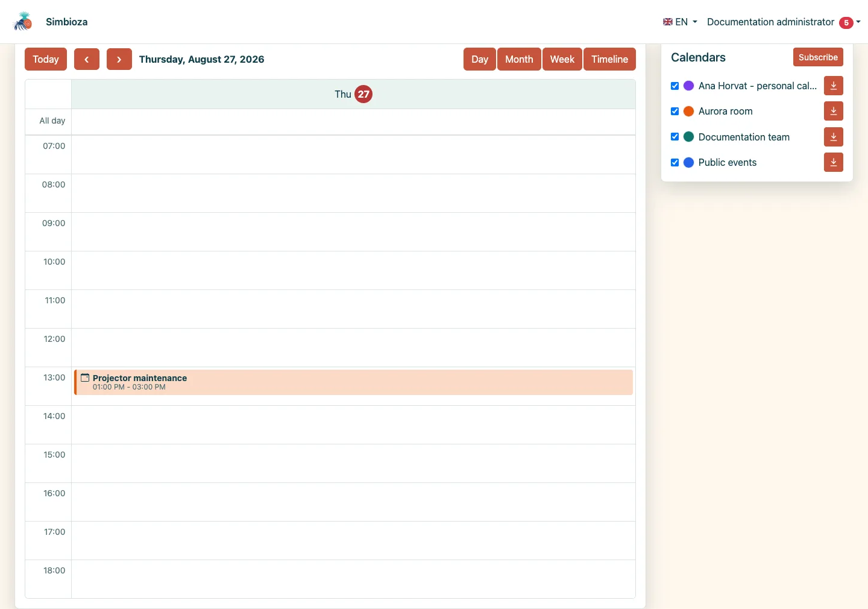Switch to Timeline view

pyautogui.click(x=609, y=59)
